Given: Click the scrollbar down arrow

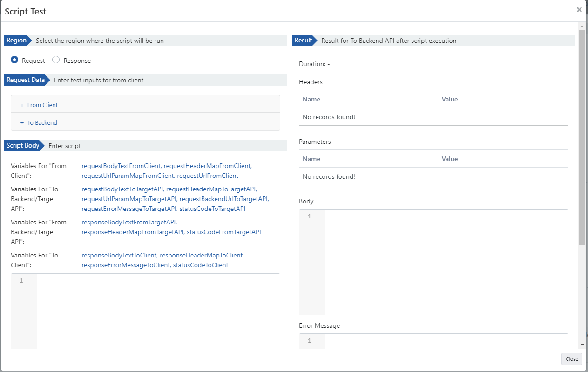Looking at the screenshot, I should (x=582, y=345).
